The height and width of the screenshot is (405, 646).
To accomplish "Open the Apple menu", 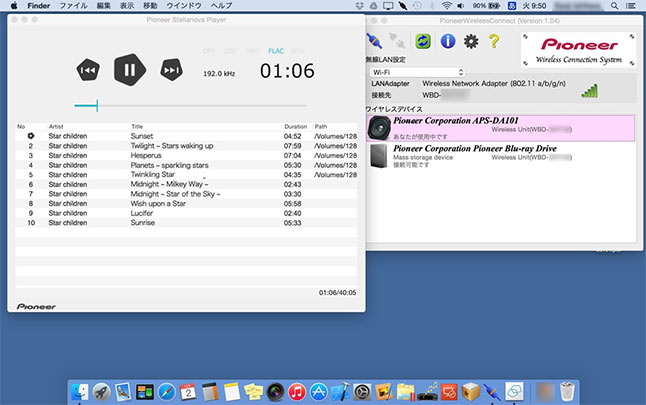I will tap(14, 6).
